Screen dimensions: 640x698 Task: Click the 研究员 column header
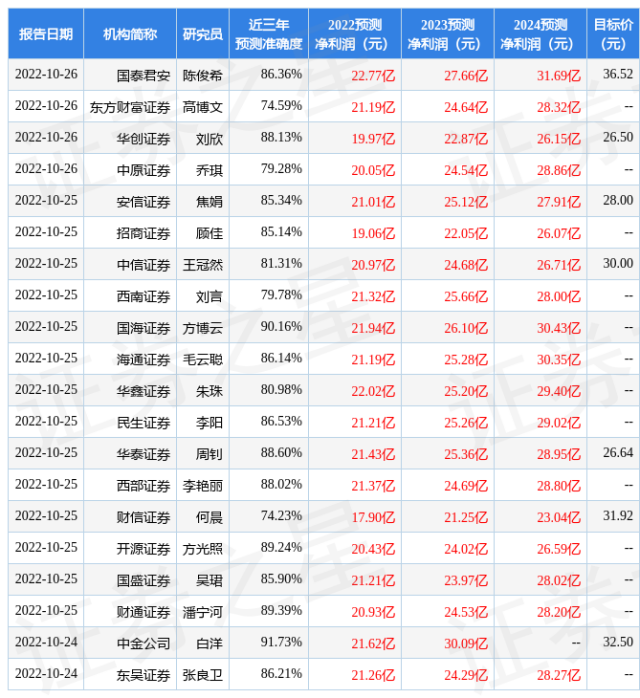[x=203, y=34]
